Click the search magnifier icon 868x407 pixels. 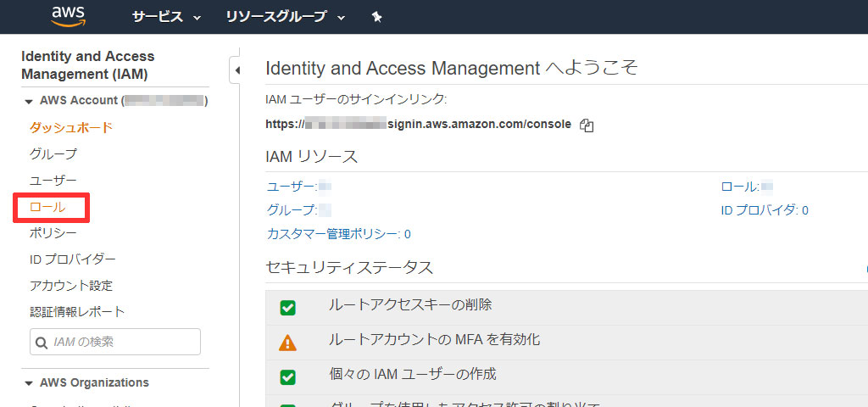[x=42, y=343]
